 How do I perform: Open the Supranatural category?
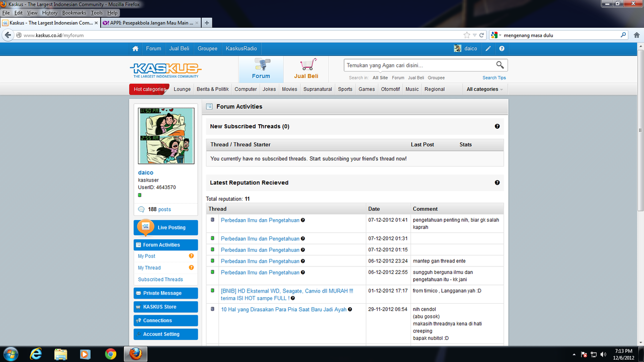(317, 89)
